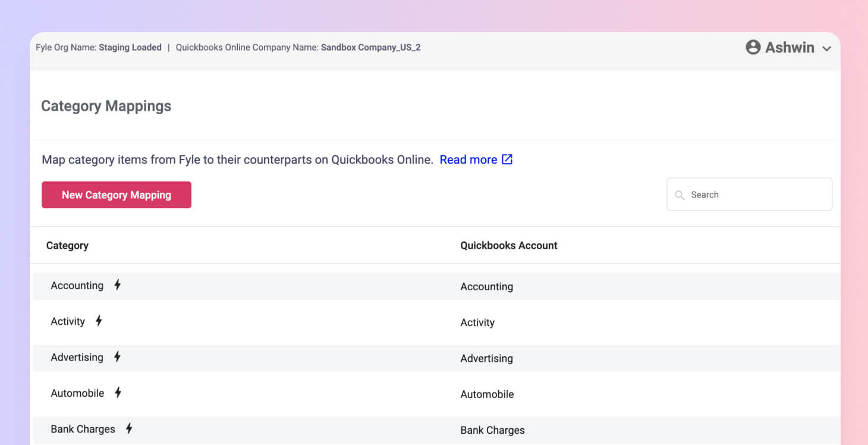Click the lightning bolt icon beside Bank Charges
The width and height of the screenshot is (868, 445).
129,428
